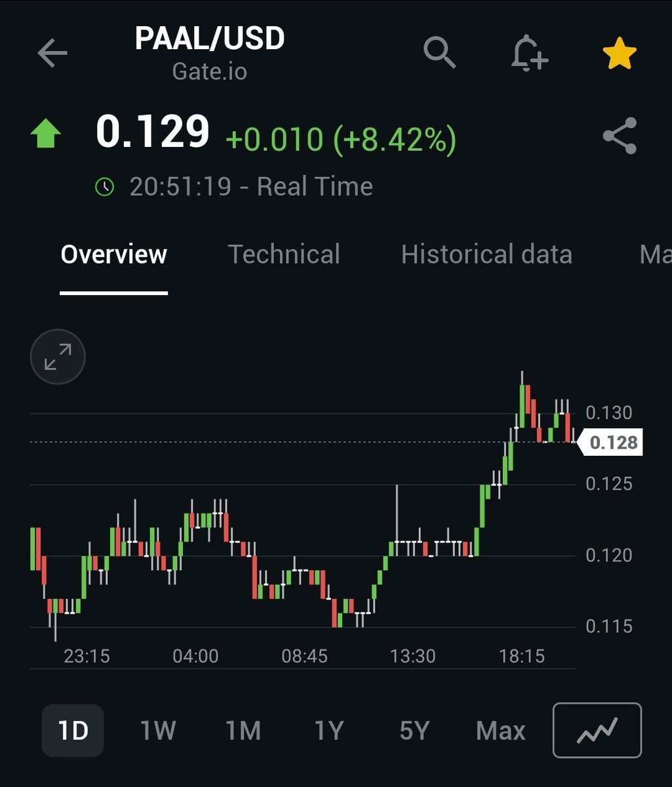Tap the Gate.io exchange label
Viewport: 672px width, 787px height.
pyautogui.click(x=210, y=71)
